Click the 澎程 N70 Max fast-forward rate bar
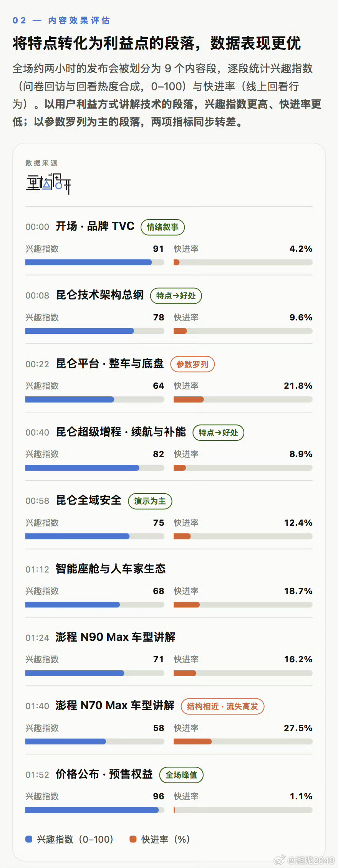This screenshot has height=868, width=338. click(x=243, y=741)
